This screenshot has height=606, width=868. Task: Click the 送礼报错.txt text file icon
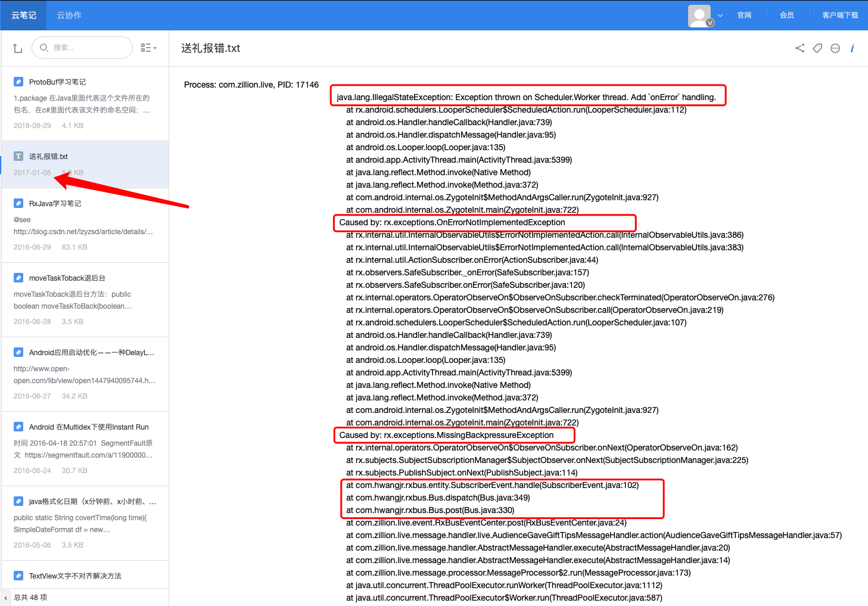18,156
